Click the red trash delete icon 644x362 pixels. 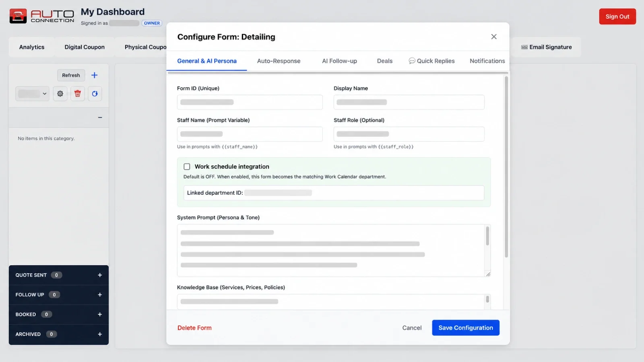78,94
